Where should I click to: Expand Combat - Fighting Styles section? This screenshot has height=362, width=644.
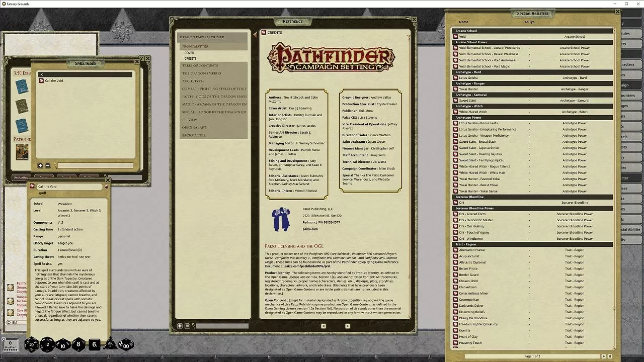tap(214, 88)
